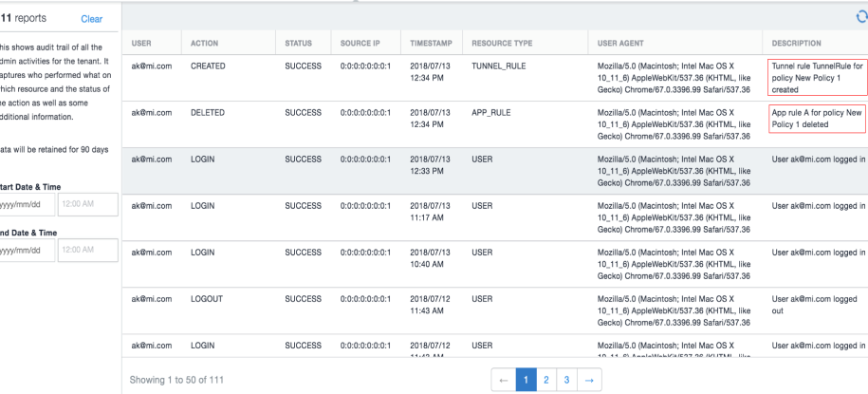Select the LOGOUT audit entry row
Screen dimensions: 868x394
point(495,310)
